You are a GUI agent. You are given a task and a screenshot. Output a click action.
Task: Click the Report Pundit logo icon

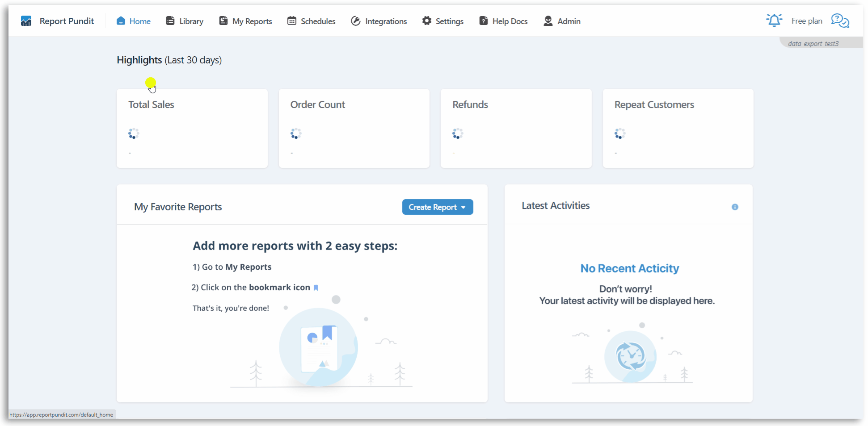coord(26,21)
